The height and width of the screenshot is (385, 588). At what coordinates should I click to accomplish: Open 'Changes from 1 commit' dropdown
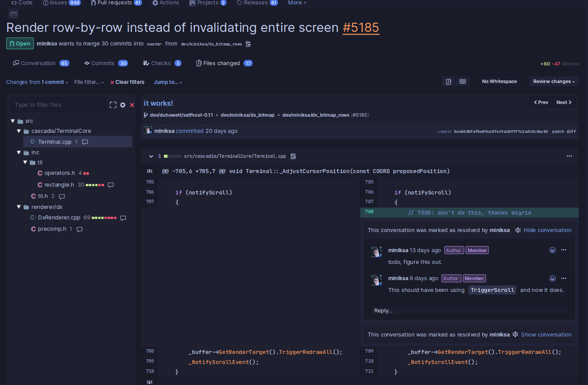coord(37,82)
